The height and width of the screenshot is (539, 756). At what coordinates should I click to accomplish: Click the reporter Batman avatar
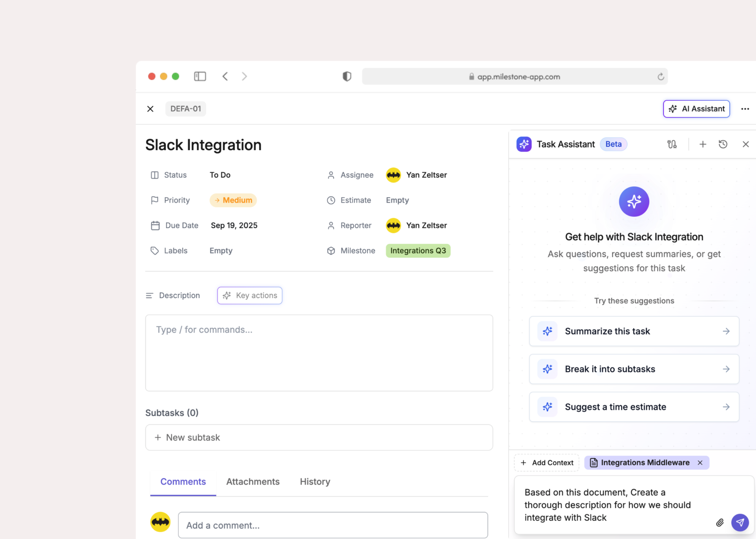tap(393, 225)
